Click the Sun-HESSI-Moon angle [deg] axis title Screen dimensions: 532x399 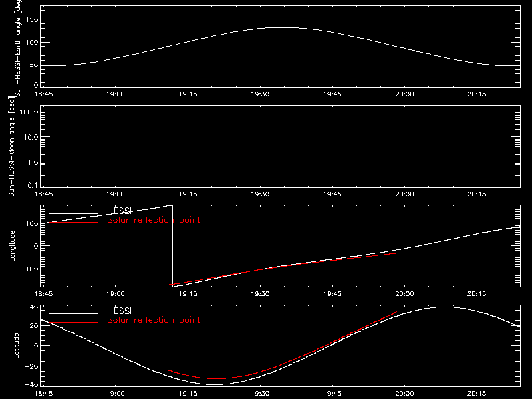[11, 146]
